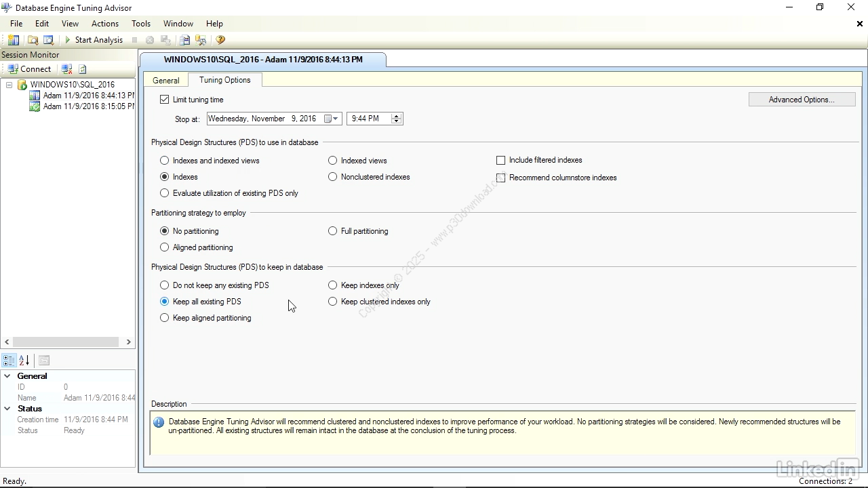Select the Adam 11/9/2016 8:44:13 PM session tab
868x488 pixels.
click(263, 60)
